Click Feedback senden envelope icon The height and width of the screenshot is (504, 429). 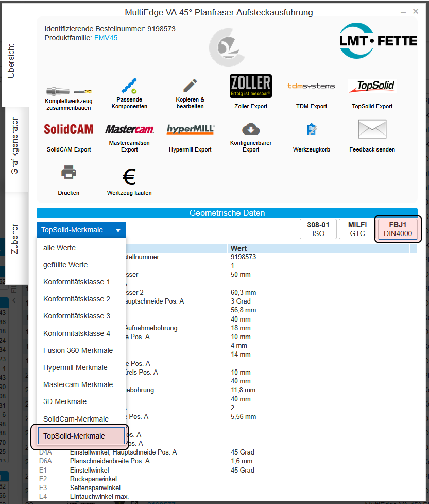point(372,129)
